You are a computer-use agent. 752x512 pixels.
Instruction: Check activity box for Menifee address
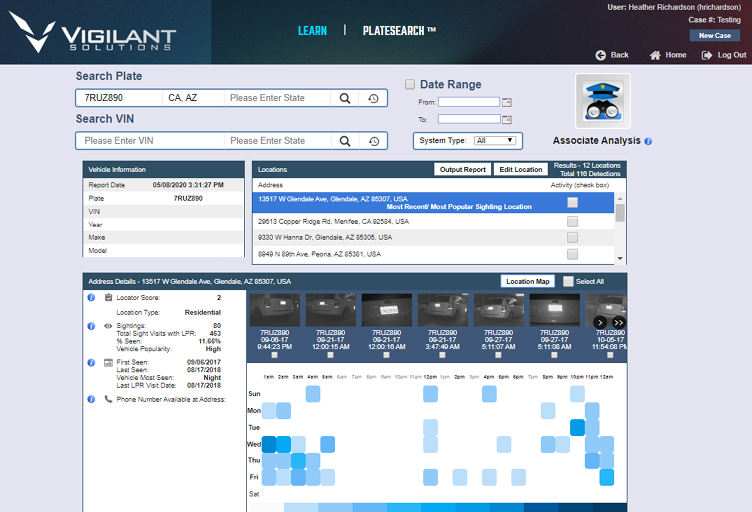pos(572,221)
